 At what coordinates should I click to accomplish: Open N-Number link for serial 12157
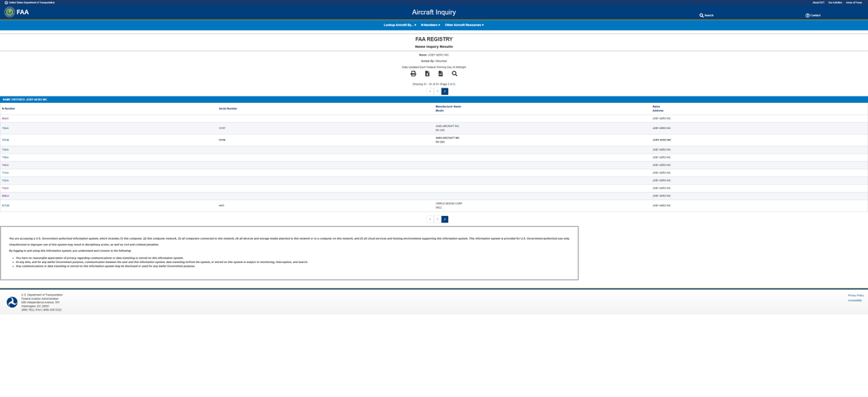[x=5, y=128]
